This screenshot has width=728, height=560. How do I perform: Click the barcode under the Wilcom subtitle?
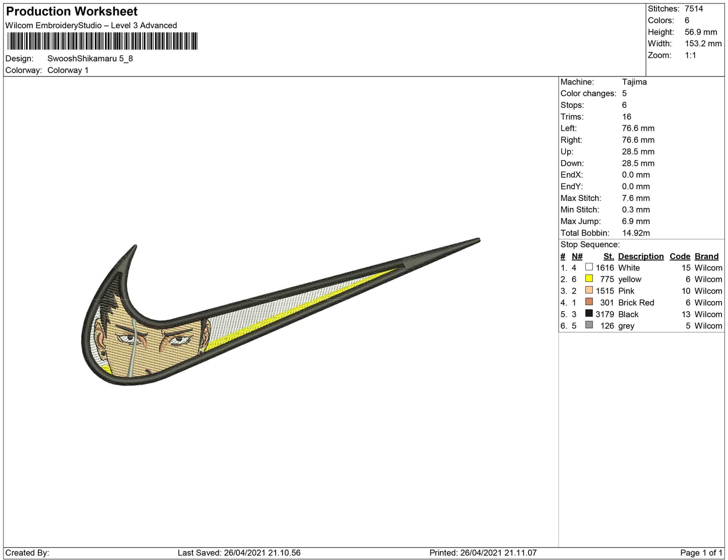click(x=102, y=41)
